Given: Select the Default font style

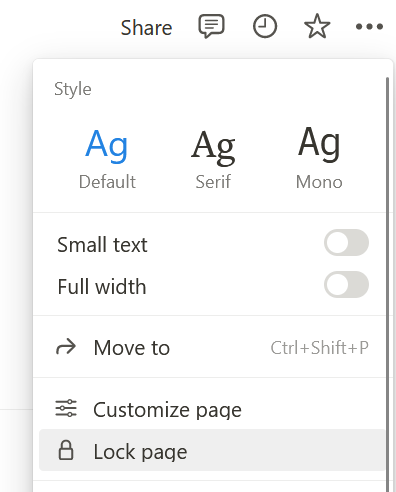Looking at the screenshot, I should (x=107, y=158).
